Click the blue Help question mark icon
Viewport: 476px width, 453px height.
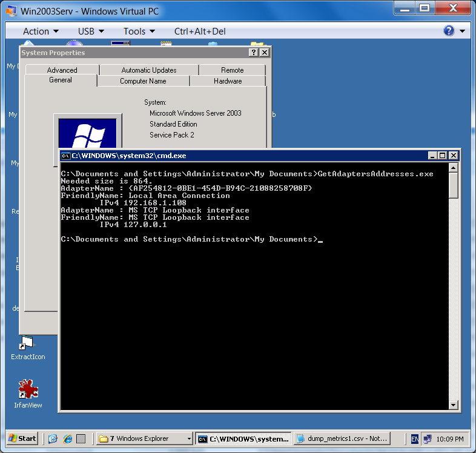click(x=449, y=31)
